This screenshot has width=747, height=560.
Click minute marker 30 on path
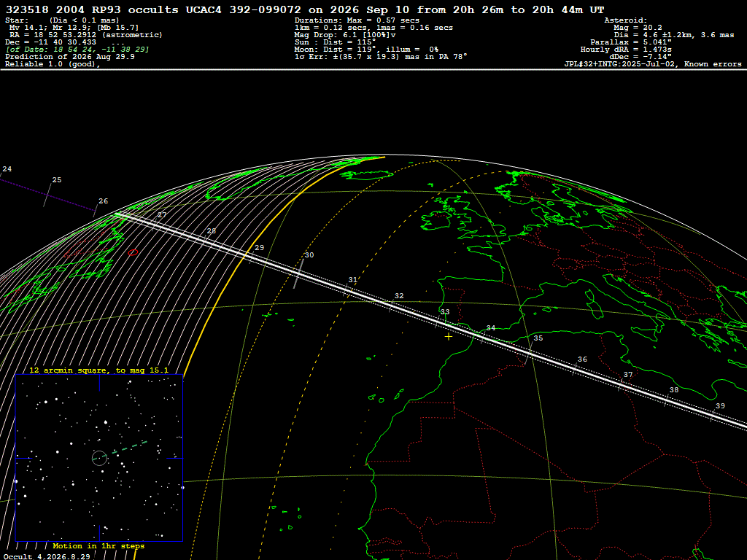pos(309,255)
